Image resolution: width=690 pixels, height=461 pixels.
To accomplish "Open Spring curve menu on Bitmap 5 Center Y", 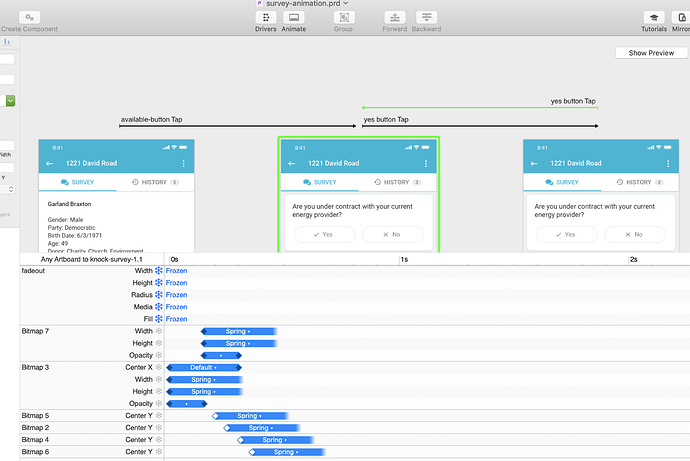I will [x=250, y=416].
